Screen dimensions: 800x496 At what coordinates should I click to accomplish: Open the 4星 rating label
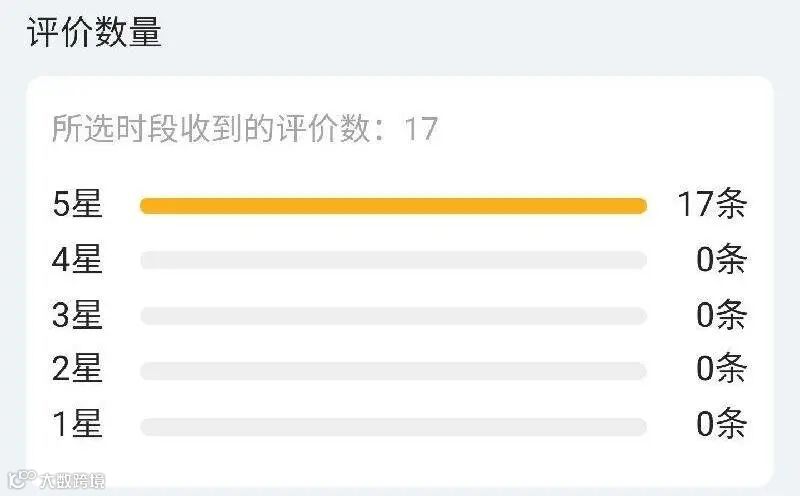coord(77,259)
